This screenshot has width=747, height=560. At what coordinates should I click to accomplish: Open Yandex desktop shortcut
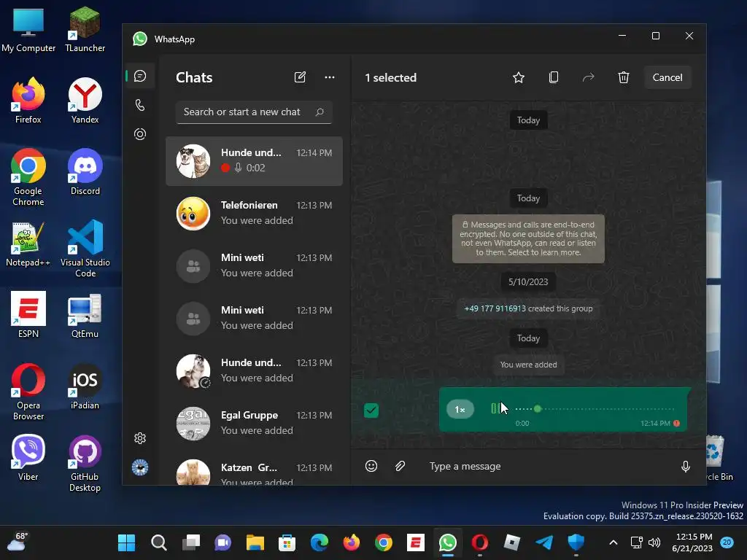click(85, 101)
